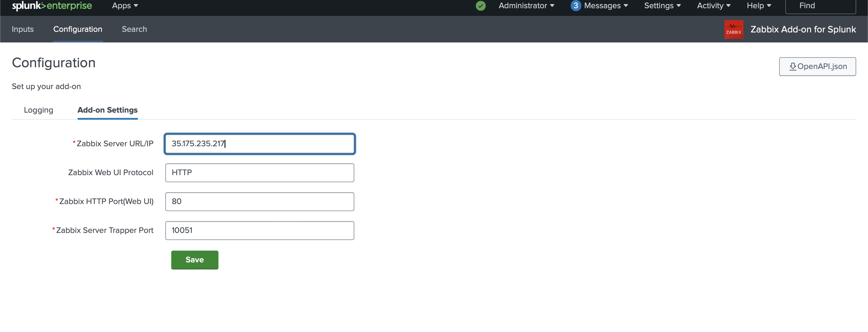Open the Help dropdown
Viewport: 868px width, 332px height.
(x=759, y=6)
